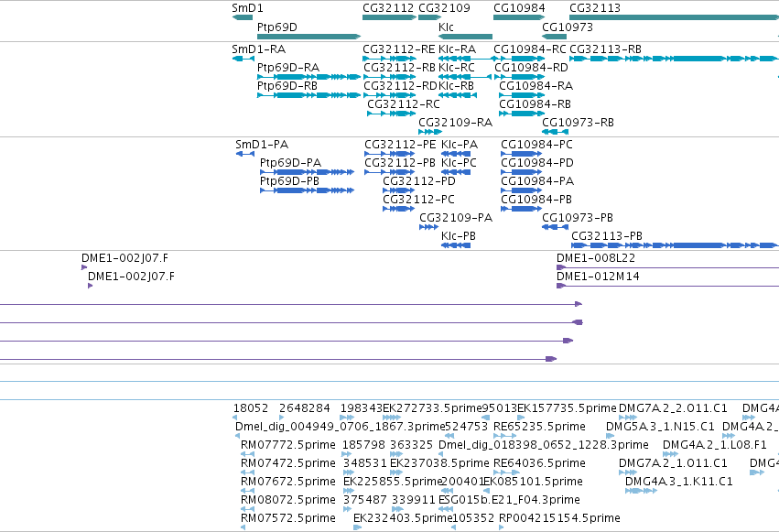The width and height of the screenshot is (779, 532).
Task: Select the Ptp69D-RA transcript glyph
Action: click(x=309, y=77)
